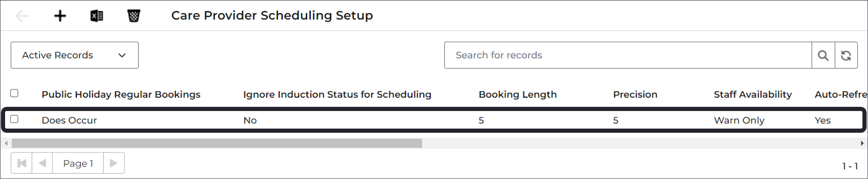This screenshot has height=179, width=868.
Task: Export records to Excel icon
Action: tap(96, 16)
